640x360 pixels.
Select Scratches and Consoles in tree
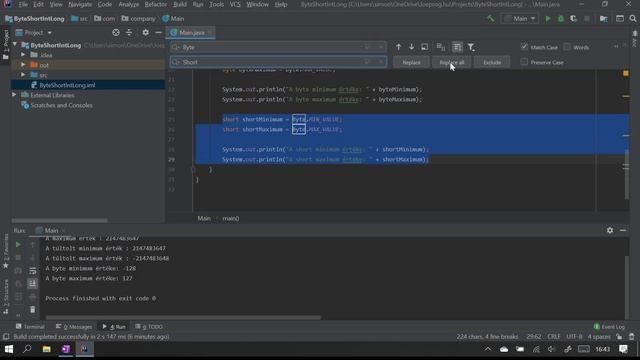(x=61, y=105)
